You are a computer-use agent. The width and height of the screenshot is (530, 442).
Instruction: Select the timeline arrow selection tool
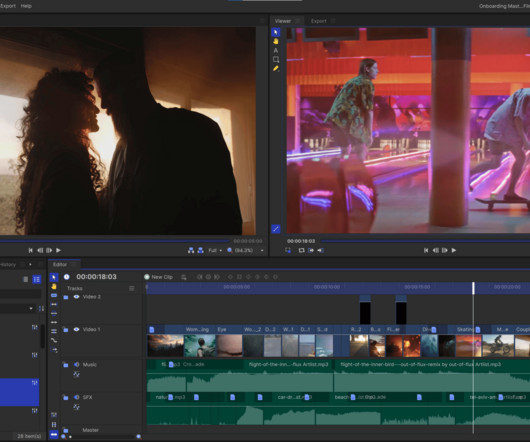click(54, 277)
